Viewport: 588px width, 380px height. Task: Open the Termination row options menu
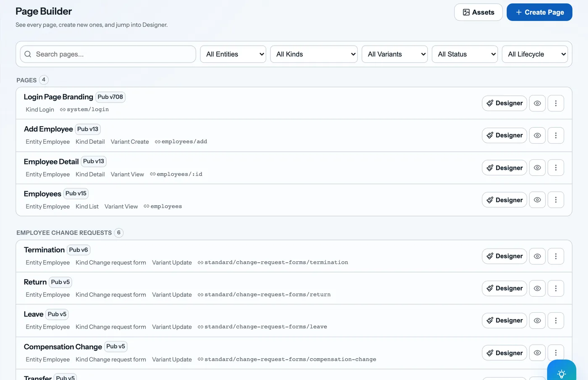tap(556, 256)
